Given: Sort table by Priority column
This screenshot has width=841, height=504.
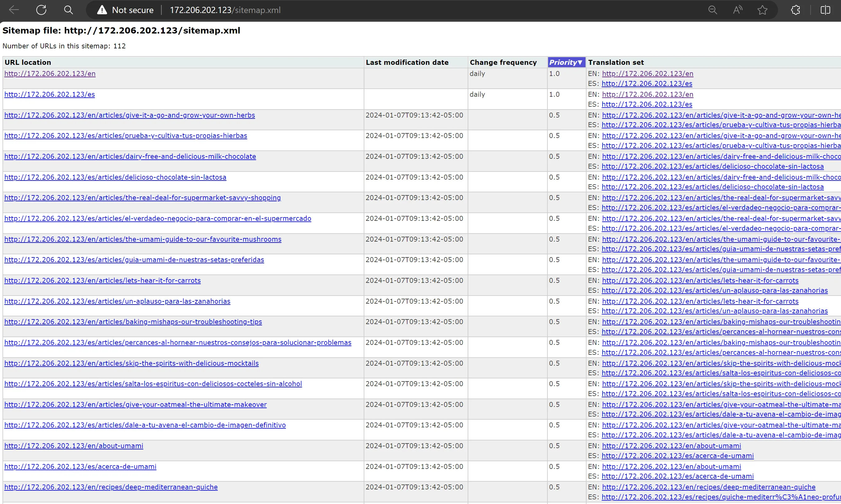Looking at the screenshot, I should (x=566, y=62).
